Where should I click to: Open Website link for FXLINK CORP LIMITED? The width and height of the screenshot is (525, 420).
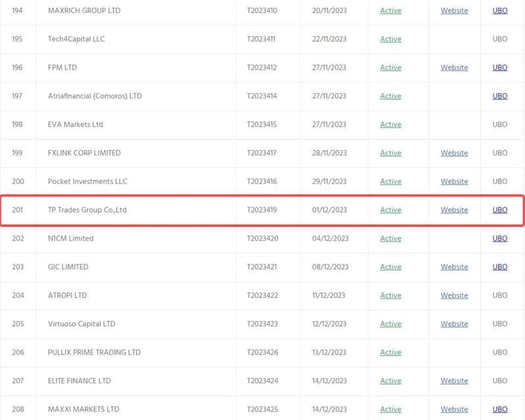(x=454, y=153)
